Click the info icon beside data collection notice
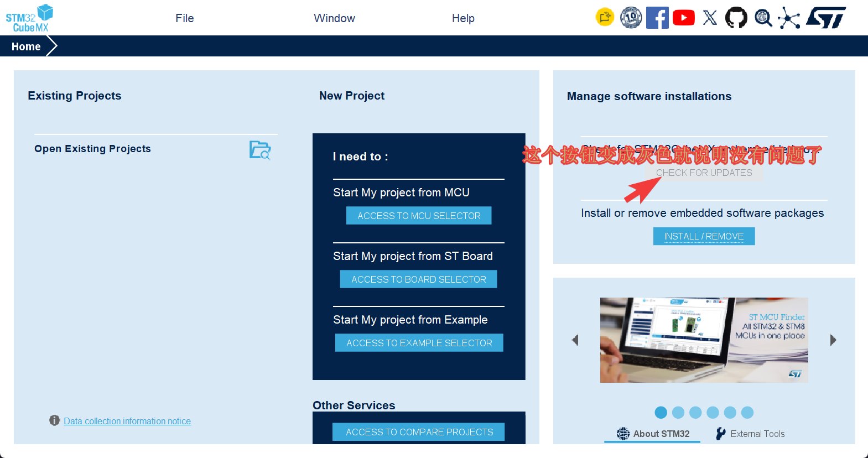The height and width of the screenshot is (458, 868). tap(54, 420)
